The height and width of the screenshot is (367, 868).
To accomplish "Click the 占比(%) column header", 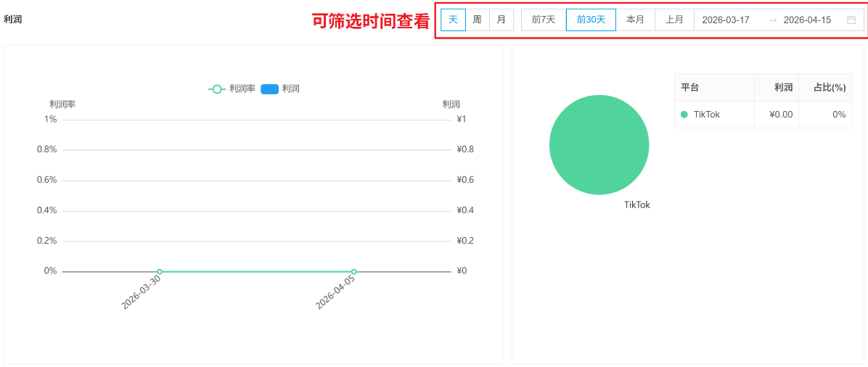I will 830,88.
